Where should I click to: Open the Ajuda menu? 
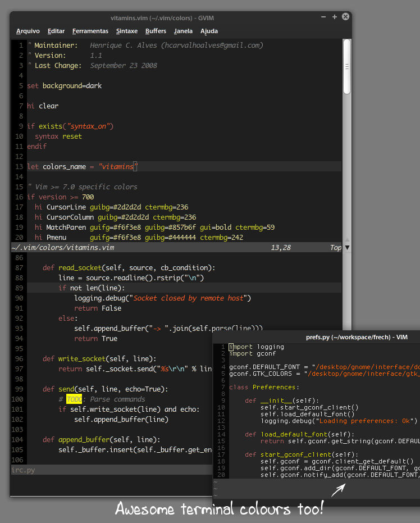(x=209, y=31)
